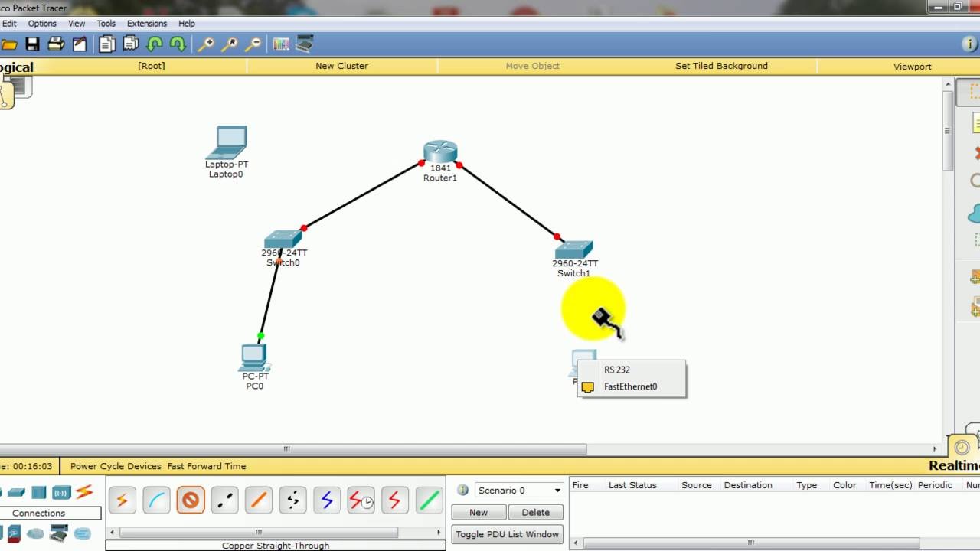
Task: Select the Copper Cross-Over dashed cable
Action: click(224, 500)
